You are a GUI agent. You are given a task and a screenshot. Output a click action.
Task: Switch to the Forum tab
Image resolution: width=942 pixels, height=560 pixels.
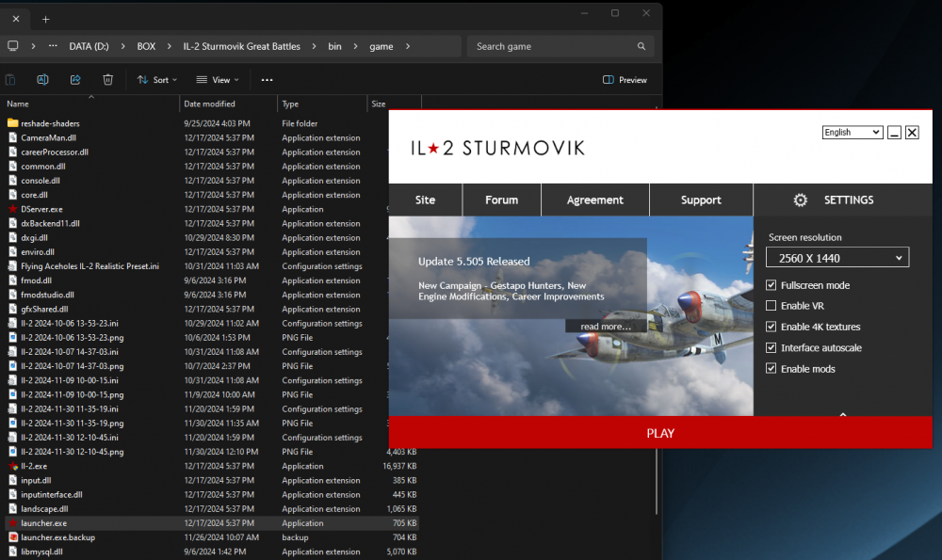pos(501,200)
